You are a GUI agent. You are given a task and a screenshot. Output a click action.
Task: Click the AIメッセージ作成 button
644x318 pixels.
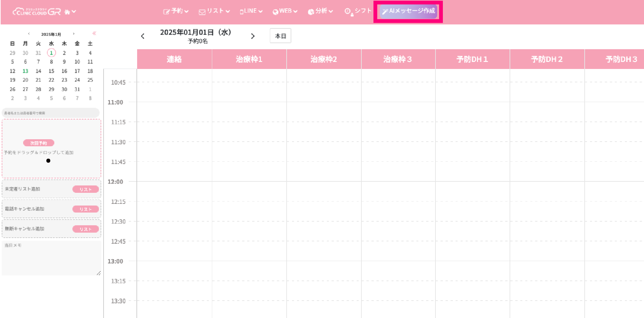tap(408, 11)
